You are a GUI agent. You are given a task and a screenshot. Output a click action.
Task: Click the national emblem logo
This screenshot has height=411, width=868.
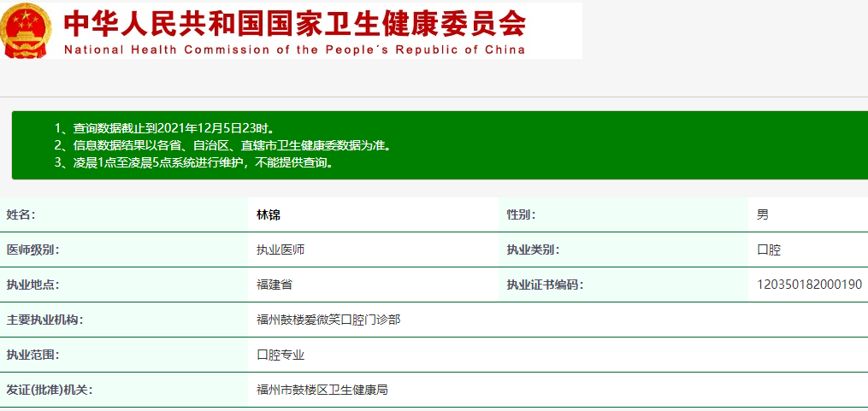27,32
